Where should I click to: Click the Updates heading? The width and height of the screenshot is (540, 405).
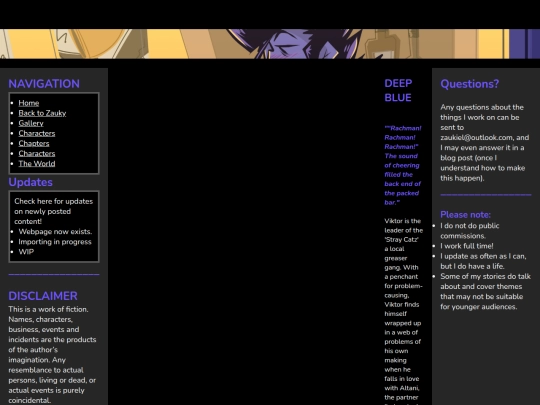[31, 182]
